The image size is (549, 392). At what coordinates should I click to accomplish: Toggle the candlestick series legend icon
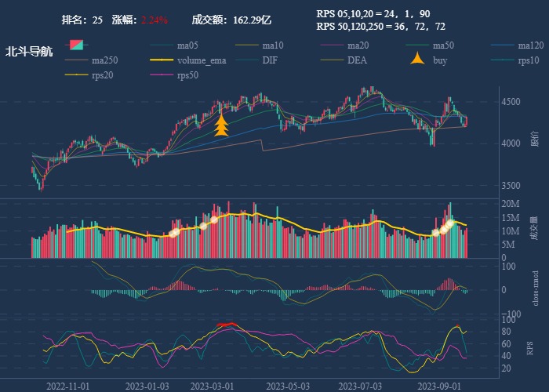76,45
